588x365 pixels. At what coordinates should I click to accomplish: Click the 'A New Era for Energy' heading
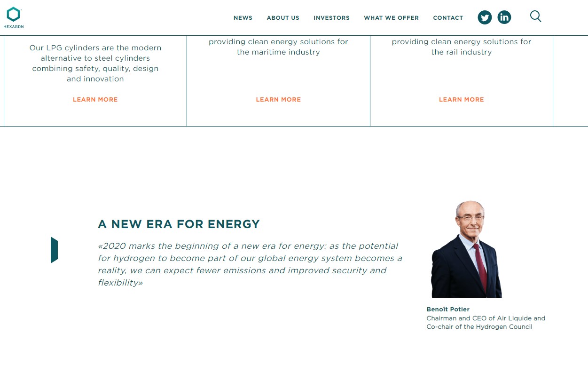point(179,224)
